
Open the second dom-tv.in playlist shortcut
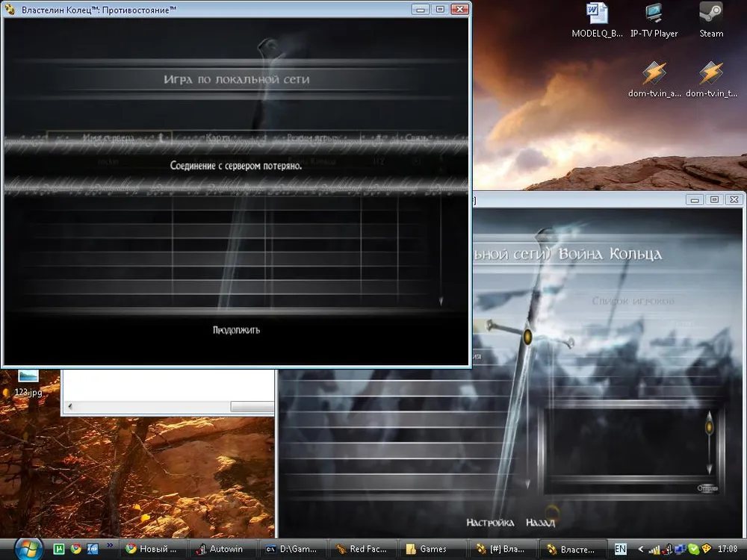click(x=710, y=78)
